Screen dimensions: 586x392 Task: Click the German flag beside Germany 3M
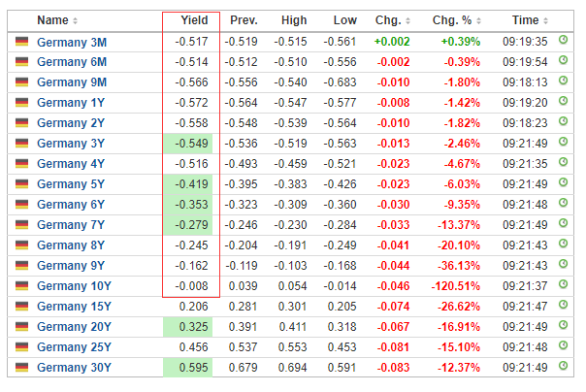point(21,42)
